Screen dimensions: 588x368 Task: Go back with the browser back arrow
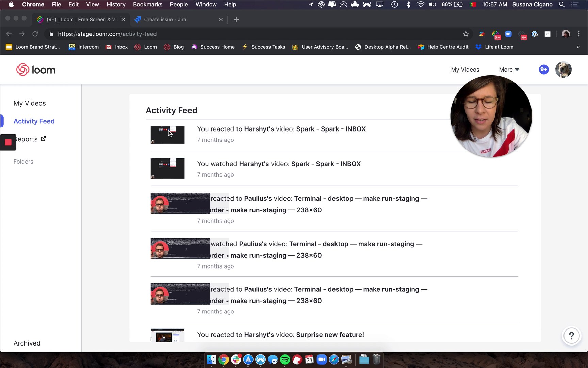[9, 34]
